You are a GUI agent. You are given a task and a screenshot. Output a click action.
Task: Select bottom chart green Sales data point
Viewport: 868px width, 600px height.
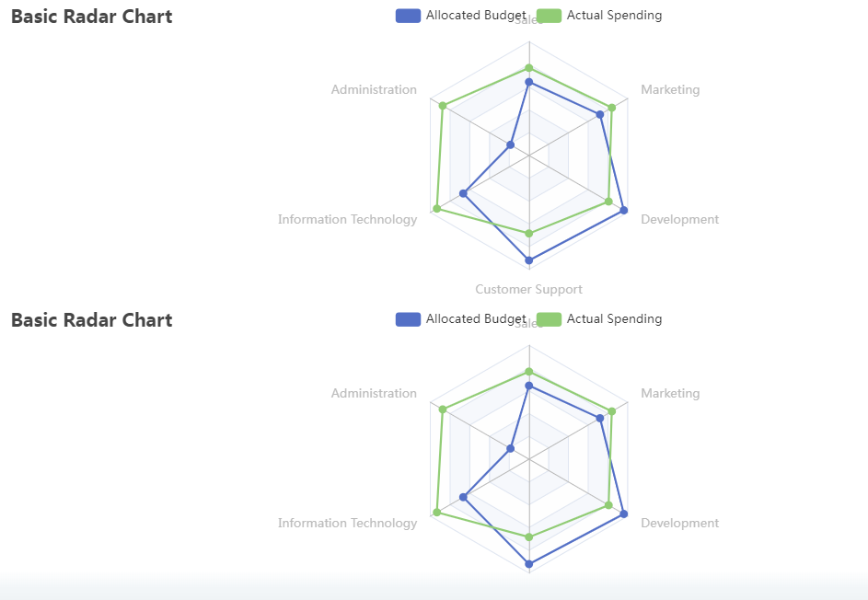[529, 372]
